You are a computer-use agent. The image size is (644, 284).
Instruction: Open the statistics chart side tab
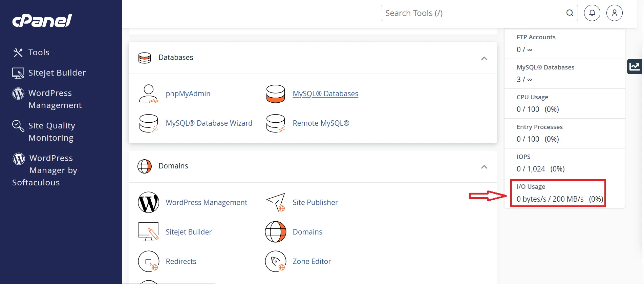635,66
